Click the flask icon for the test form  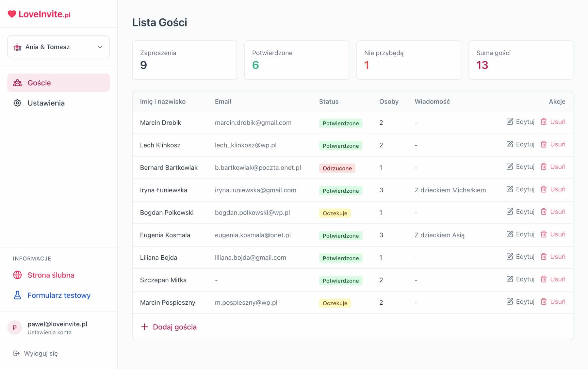pos(17,295)
